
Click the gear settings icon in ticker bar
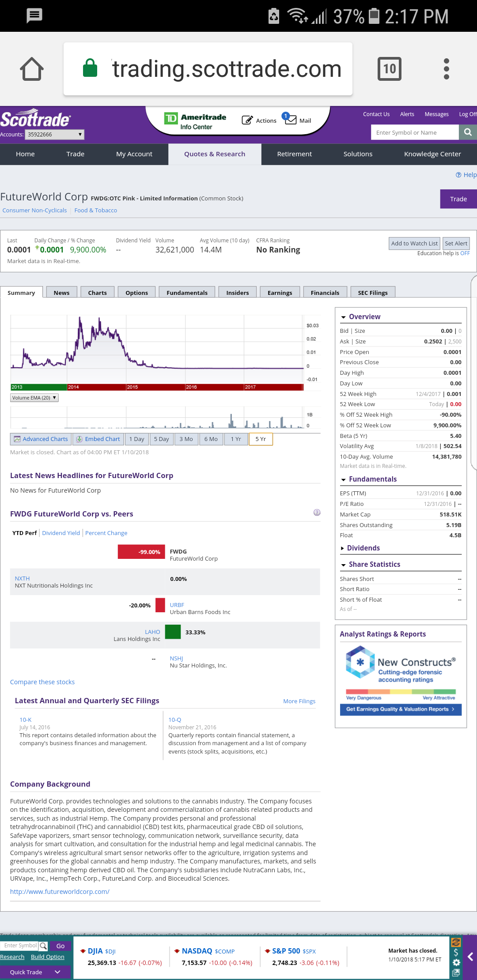coord(456,962)
